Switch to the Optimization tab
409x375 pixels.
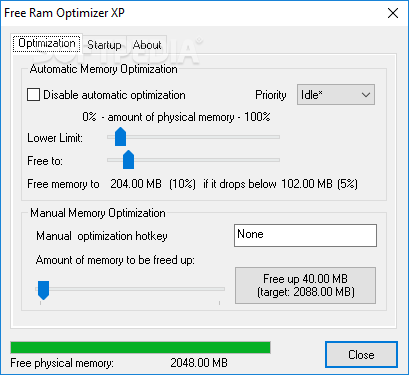pyautogui.click(x=47, y=43)
